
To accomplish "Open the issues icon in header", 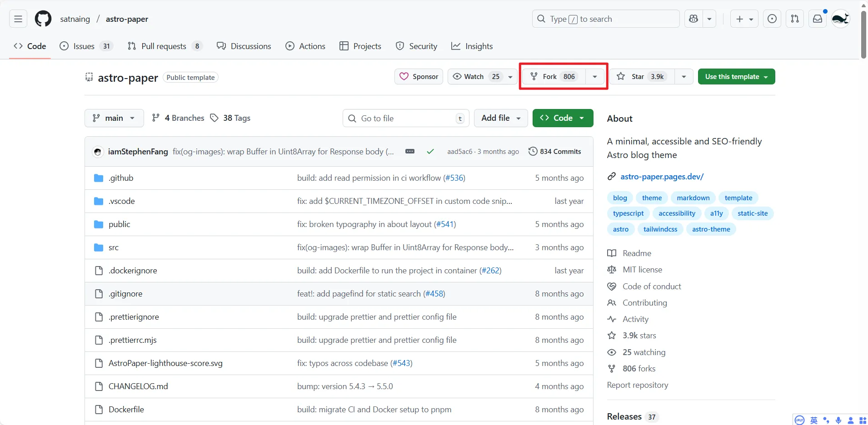I will click(x=772, y=19).
